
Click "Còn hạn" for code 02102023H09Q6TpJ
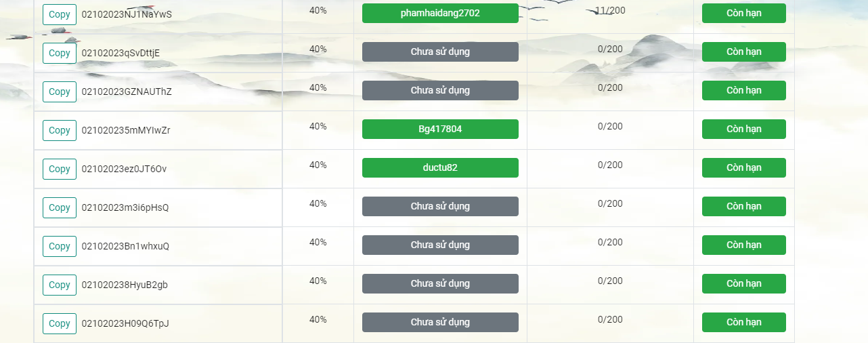tap(743, 322)
